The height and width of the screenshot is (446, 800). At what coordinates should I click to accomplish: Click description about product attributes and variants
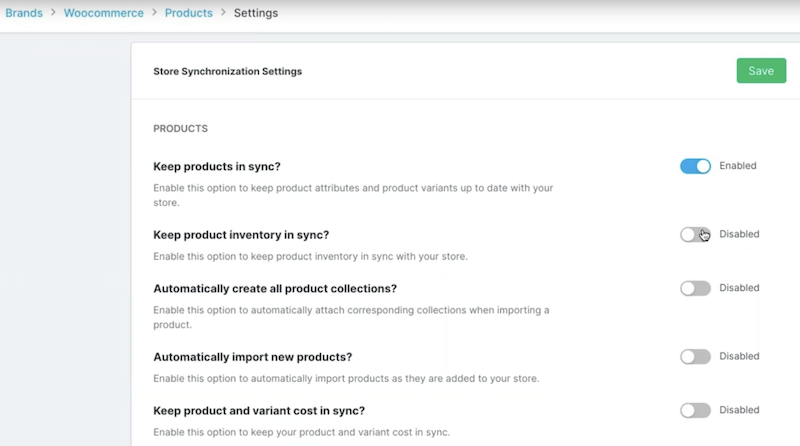tap(353, 195)
